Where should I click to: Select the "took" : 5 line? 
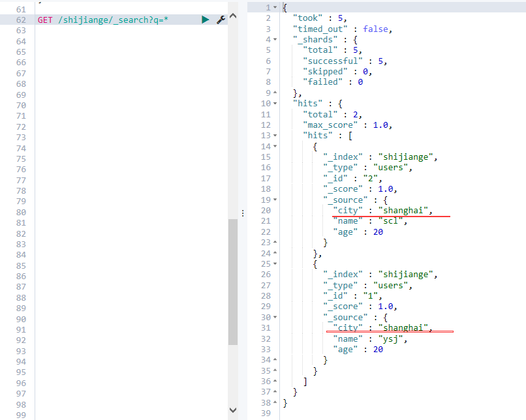point(320,18)
